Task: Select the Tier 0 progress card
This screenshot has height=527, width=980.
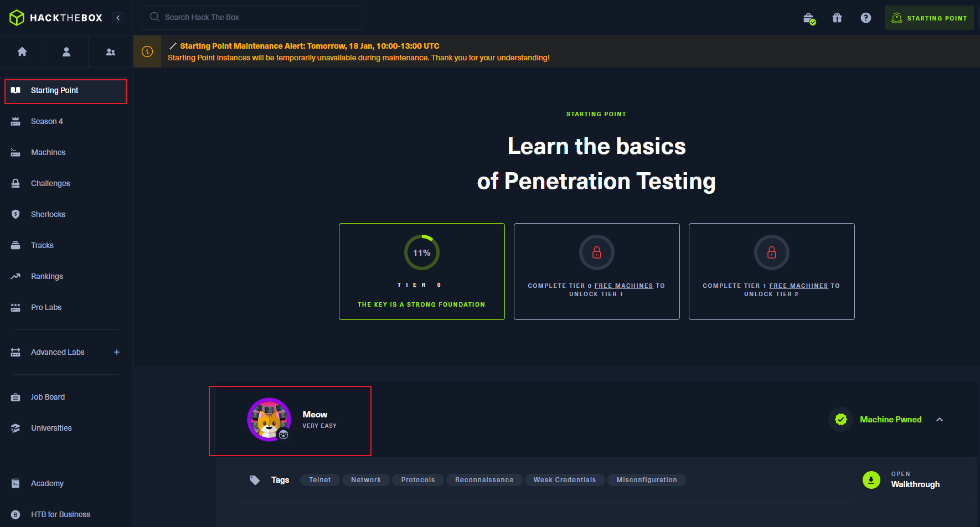Action: tap(422, 271)
